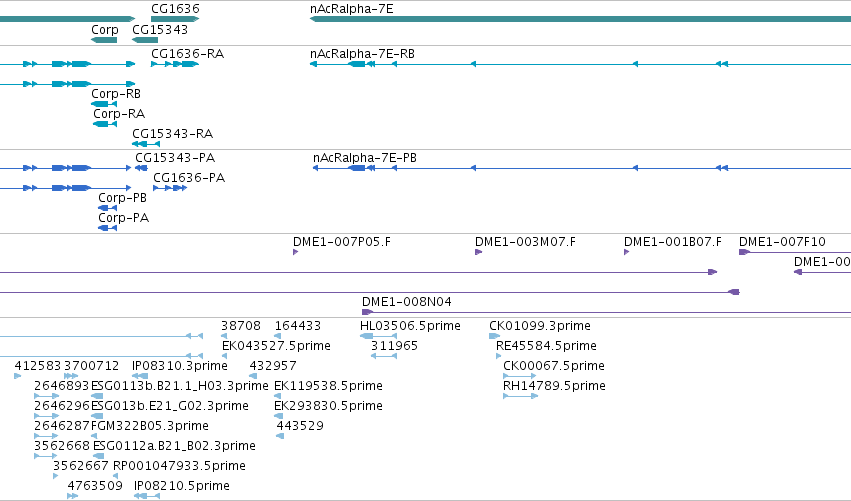
Task: Select the DME1-003M07.F clone label
Action: (x=525, y=242)
